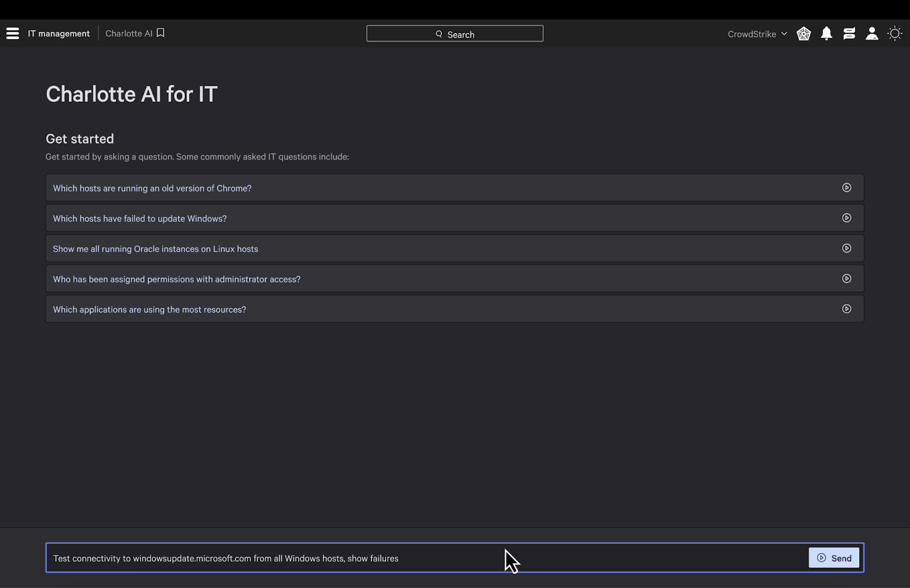Select 'Which hosts are running an old version of Chrome?'
The width and height of the screenshot is (910, 588).
[454, 188]
